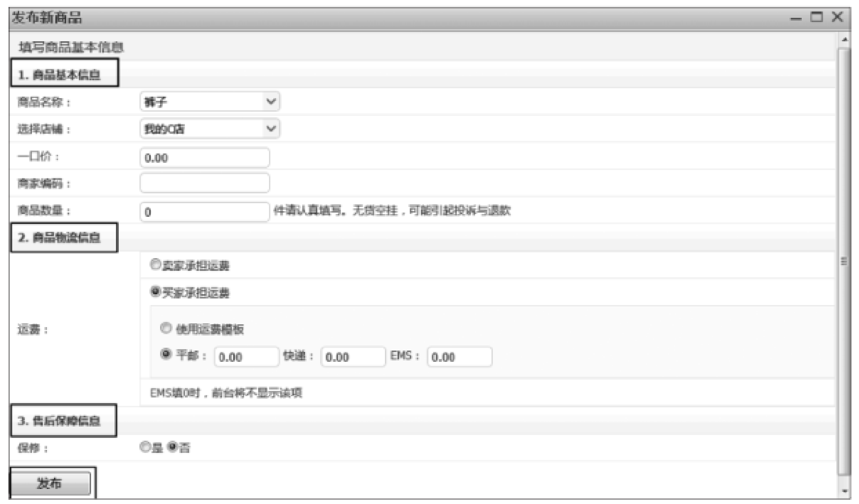Click the quantity hint about 投诉与退款
The image size is (859, 504).
point(392,210)
